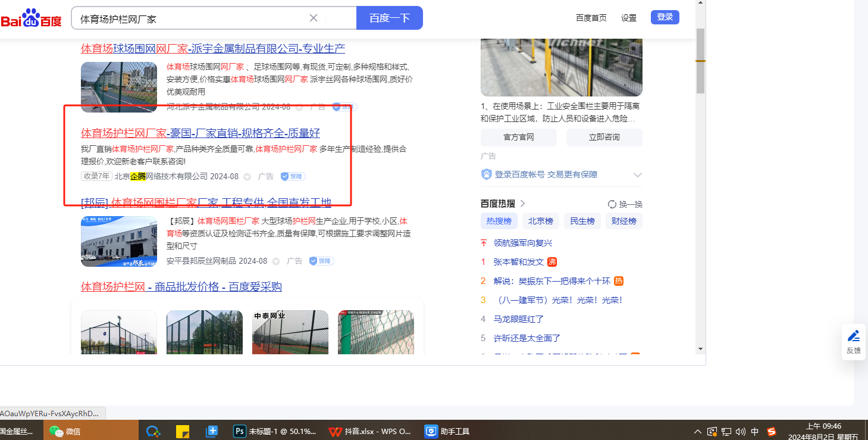Screen dimensions: 868x440
Task: Click the 热 badge next to 樊振东 headline
Action: pos(619,281)
